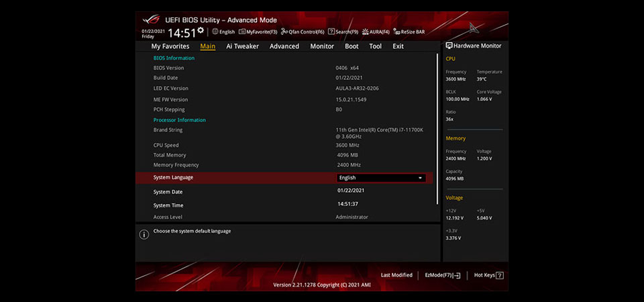
Task: Click the AULA3-AR32-0206 value
Action: (357, 89)
